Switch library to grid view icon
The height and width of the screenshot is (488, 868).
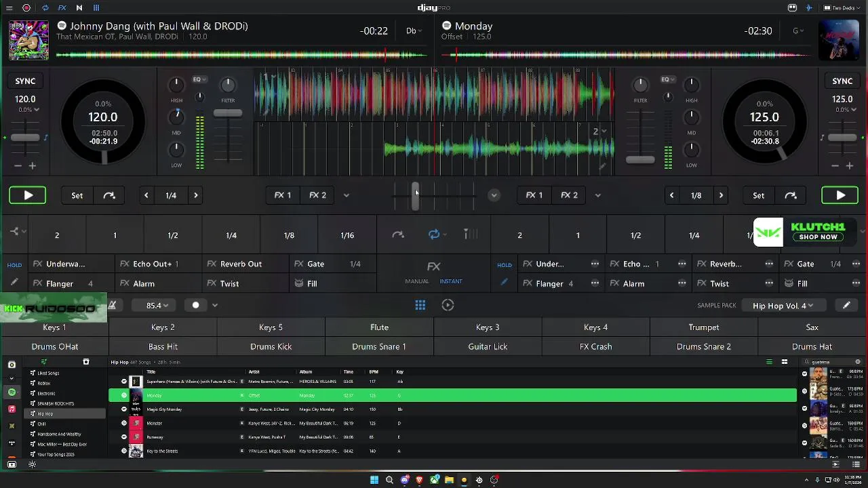click(x=785, y=362)
